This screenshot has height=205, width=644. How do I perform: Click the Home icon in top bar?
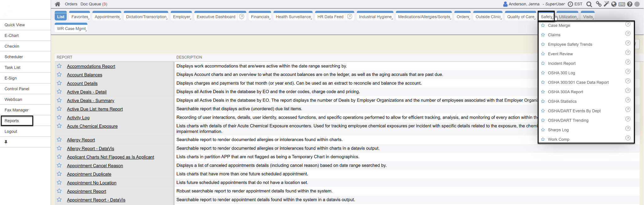pyautogui.click(x=58, y=4)
